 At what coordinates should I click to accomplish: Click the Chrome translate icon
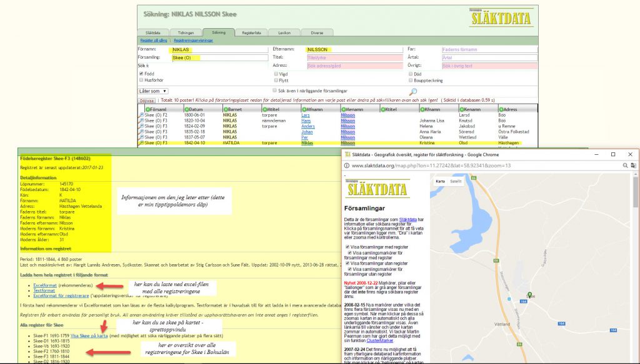[x=634, y=165]
